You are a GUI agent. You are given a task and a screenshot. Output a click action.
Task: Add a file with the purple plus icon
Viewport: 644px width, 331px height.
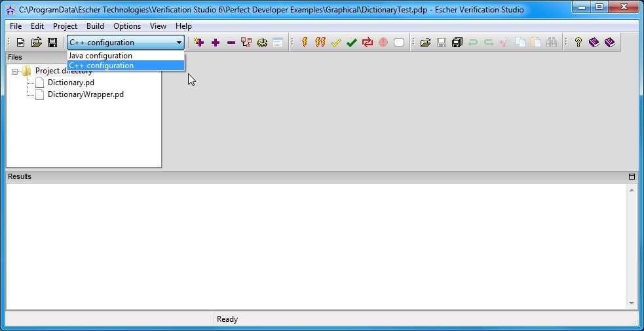[216, 43]
